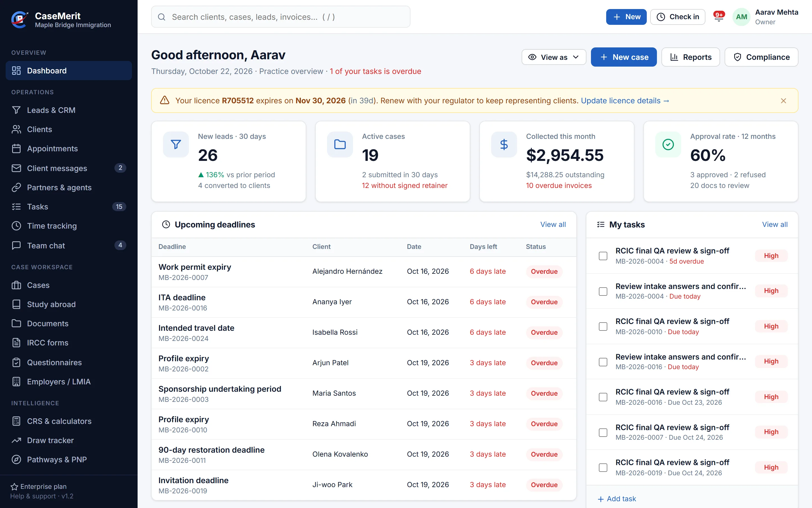
Task: Click the Check in button
Action: pos(678,17)
